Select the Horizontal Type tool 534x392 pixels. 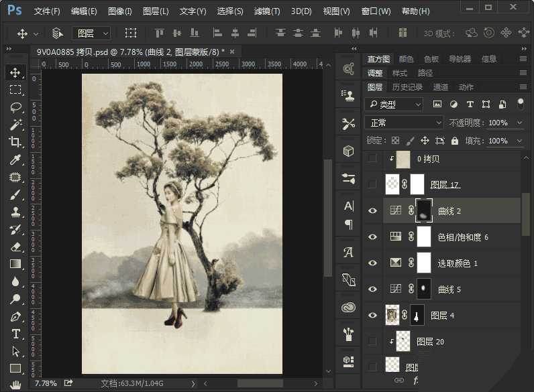click(x=15, y=334)
